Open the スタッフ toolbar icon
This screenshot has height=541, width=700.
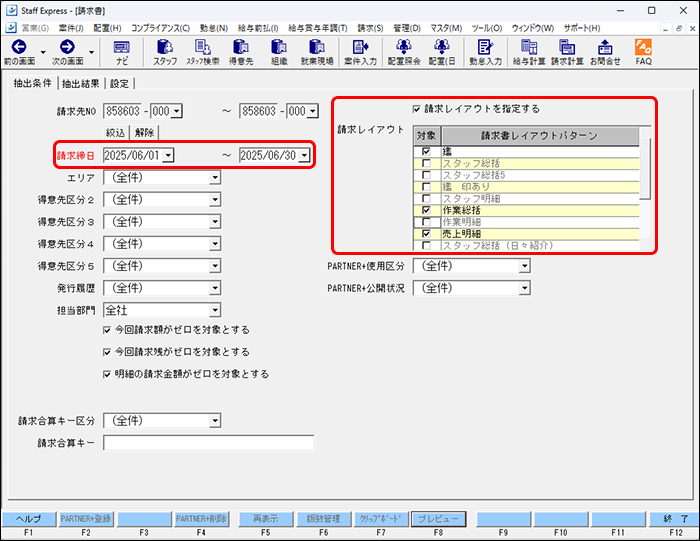tap(165, 52)
